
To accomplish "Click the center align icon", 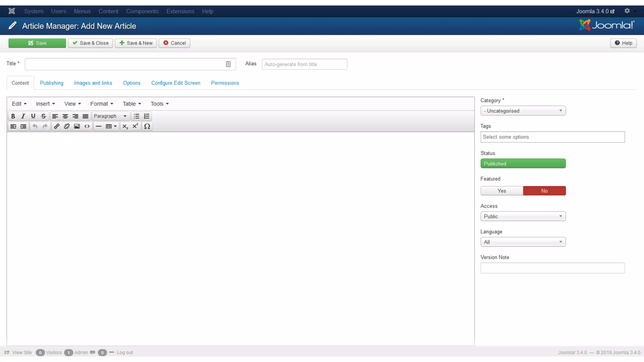I will click(x=65, y=116).
